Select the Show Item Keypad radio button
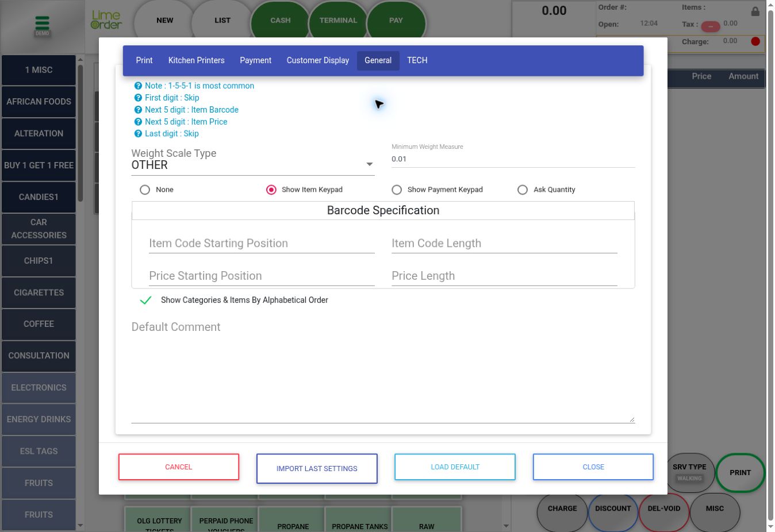775x532 pixels. pyautogui.click(x=271, y=190)
